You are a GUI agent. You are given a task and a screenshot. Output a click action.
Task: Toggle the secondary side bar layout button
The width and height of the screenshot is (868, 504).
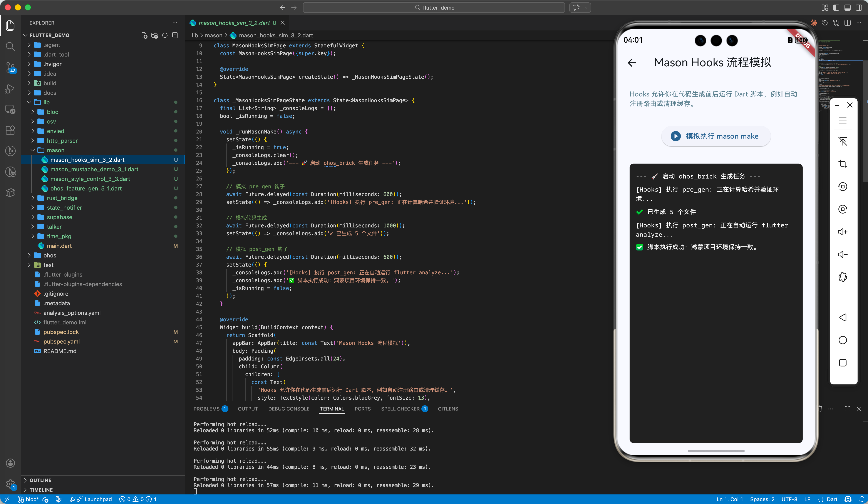(x=859, y=8)
